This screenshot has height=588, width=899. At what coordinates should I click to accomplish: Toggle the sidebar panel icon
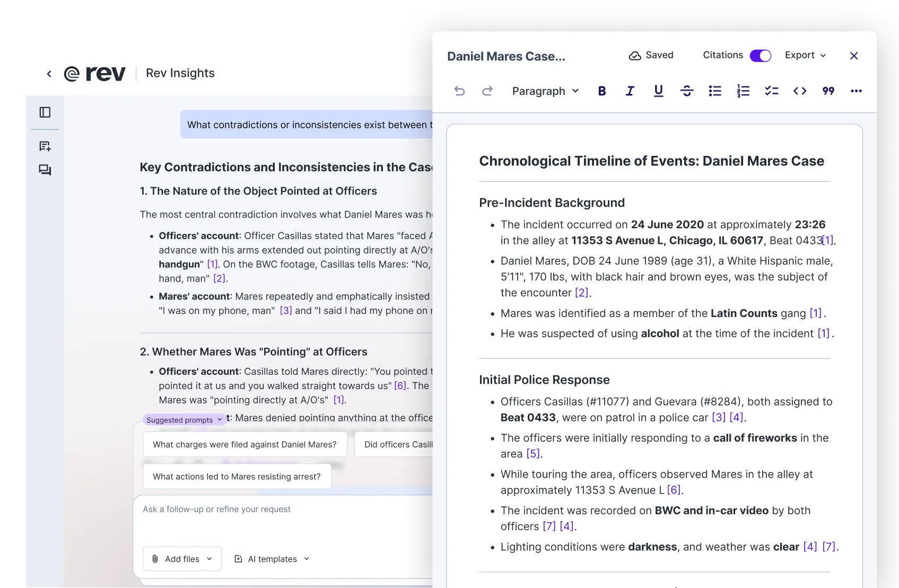45,112
